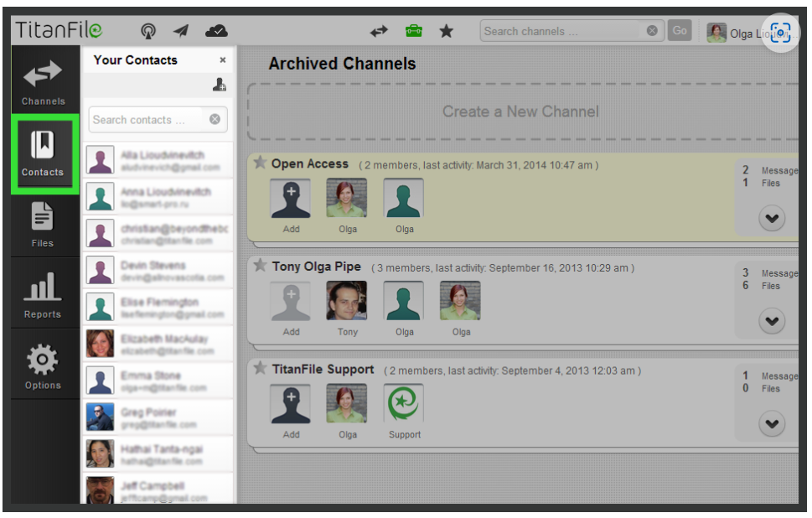Select contact Jeff Campbell
Viewport: 812px width, 518px height.
point(158,489)
